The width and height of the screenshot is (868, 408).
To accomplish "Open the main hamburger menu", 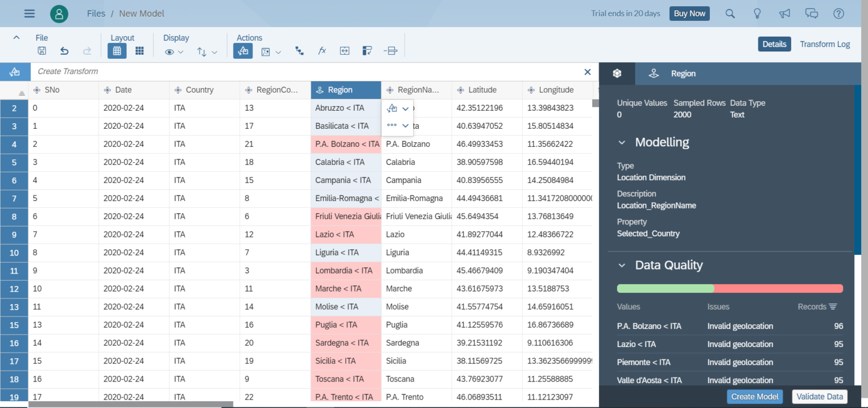I will tap(29, 14).
